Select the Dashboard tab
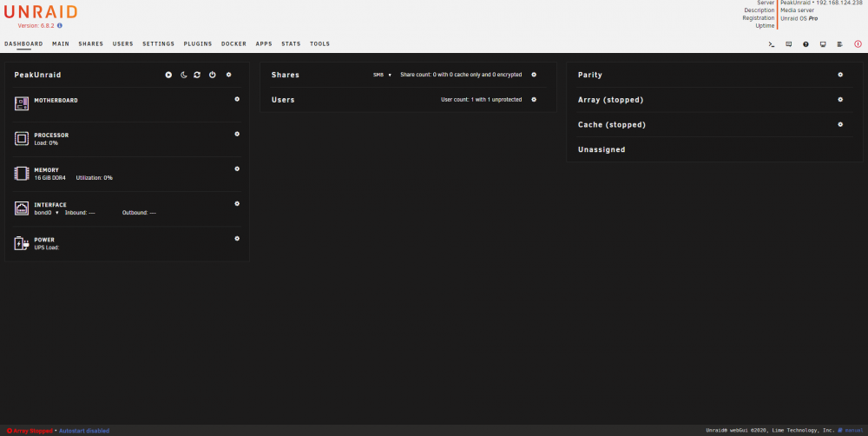 [23, 43]
